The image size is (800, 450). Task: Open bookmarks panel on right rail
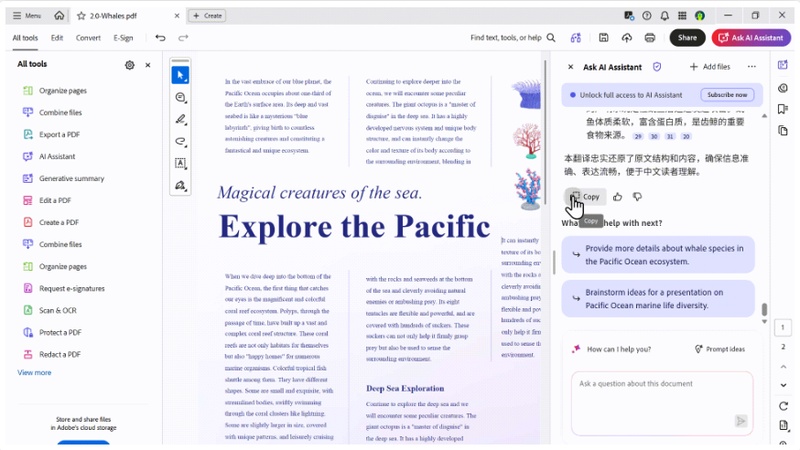pyautogui.click(x=783, y=109)
